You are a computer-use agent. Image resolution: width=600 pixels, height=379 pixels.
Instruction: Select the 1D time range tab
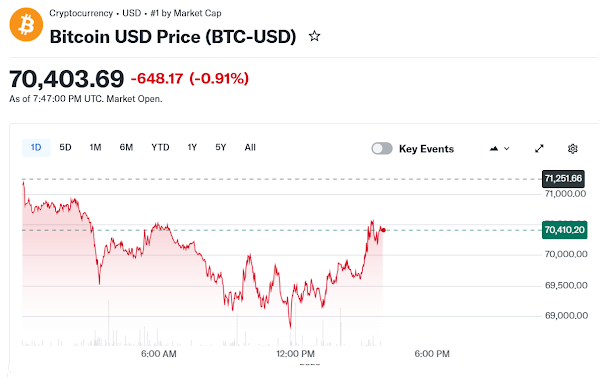click(36, 148)
